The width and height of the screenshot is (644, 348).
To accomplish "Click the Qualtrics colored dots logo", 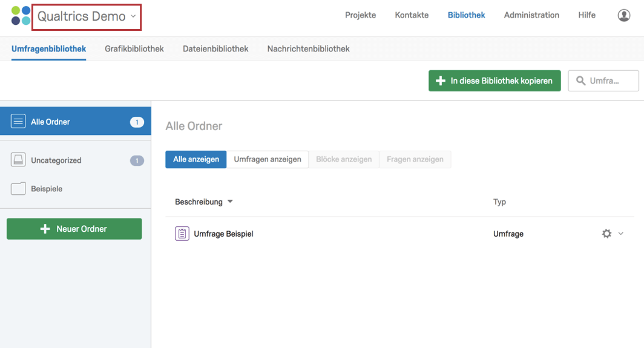I will click(21, 16).
